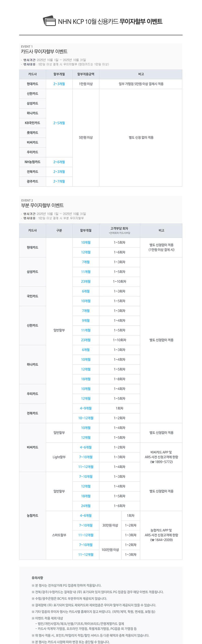Click the 할부적용금액 column header

click(x=86, y=74)
